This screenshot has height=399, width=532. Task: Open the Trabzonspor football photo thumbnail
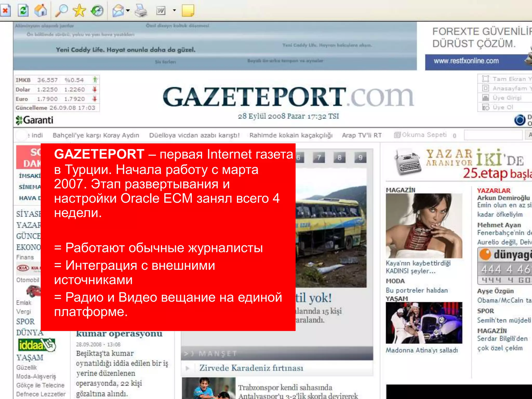[x=209, y=388]
